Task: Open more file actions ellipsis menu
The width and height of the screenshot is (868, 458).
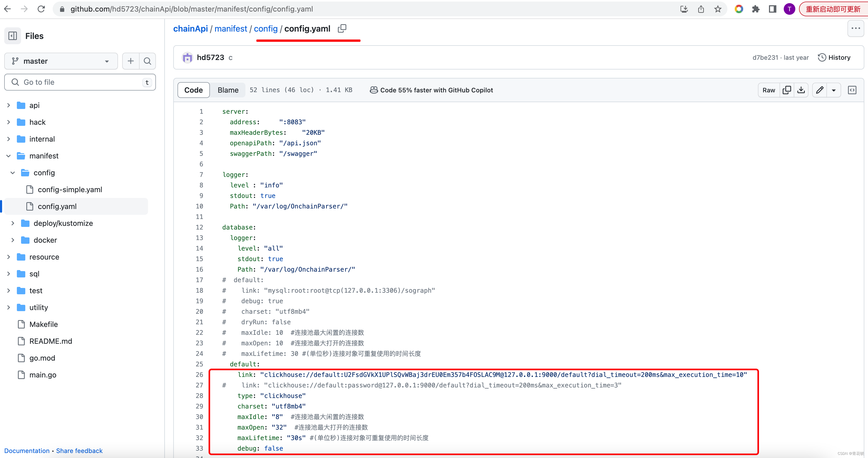Action: click(856, 28)
